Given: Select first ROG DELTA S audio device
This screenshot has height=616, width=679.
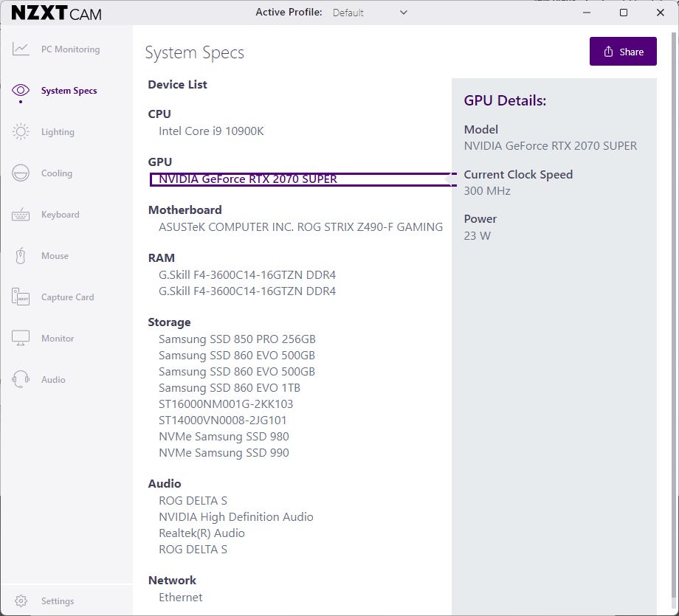Looking at the screenshot, I should 193,501.
